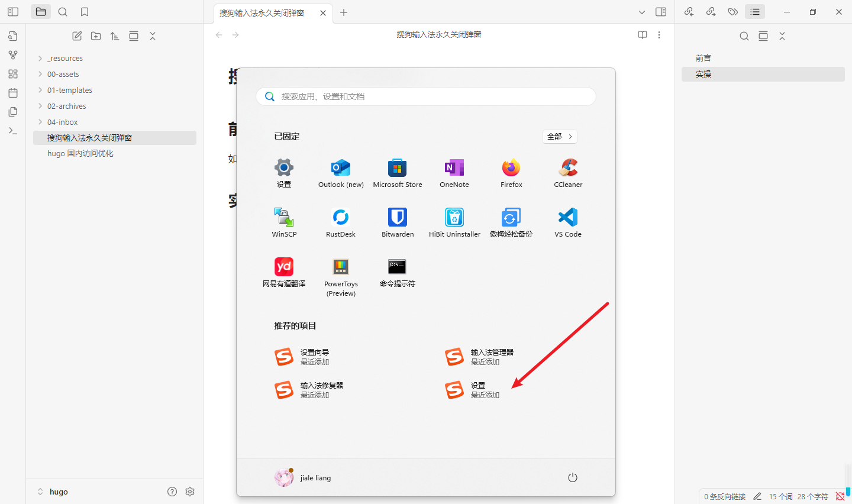The height and width of the screenshot is (504, 852).
Task: Open graph view from the ribbon
Action: pos(13,55)
